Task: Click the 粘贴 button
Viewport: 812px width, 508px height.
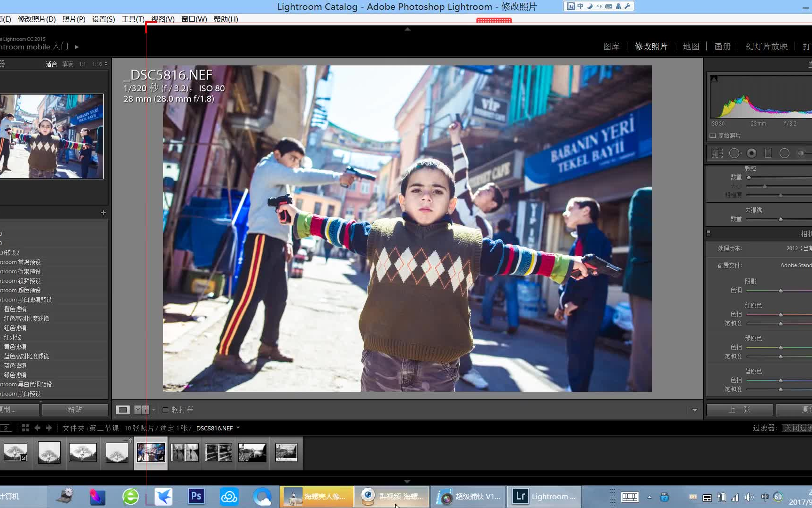Action: click(75, 410)
